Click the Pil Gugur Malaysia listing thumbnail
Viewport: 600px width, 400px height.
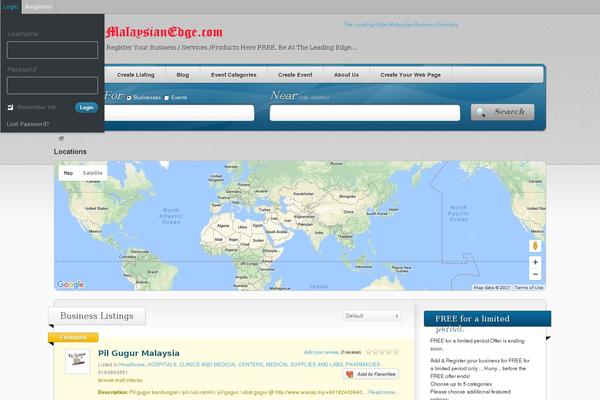(x=78, y=361)
